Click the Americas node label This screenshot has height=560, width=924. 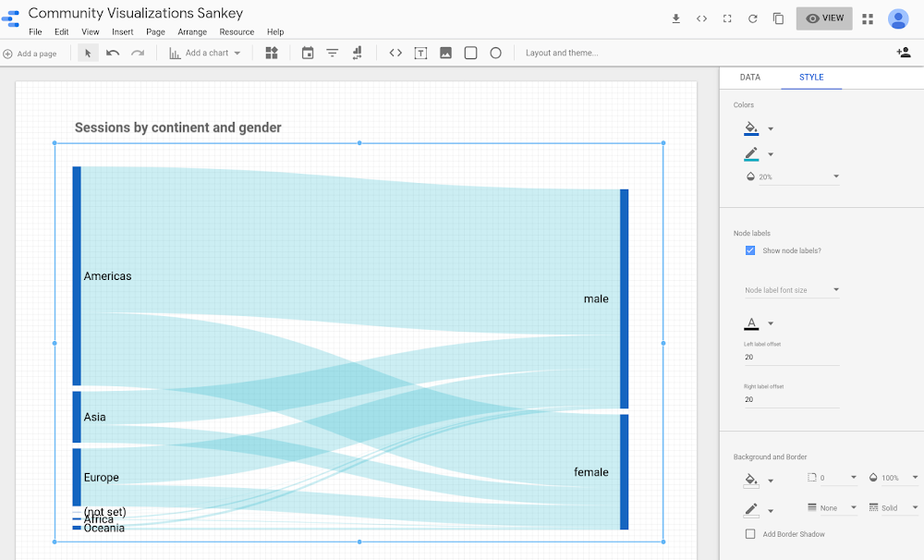coord(107,276)
